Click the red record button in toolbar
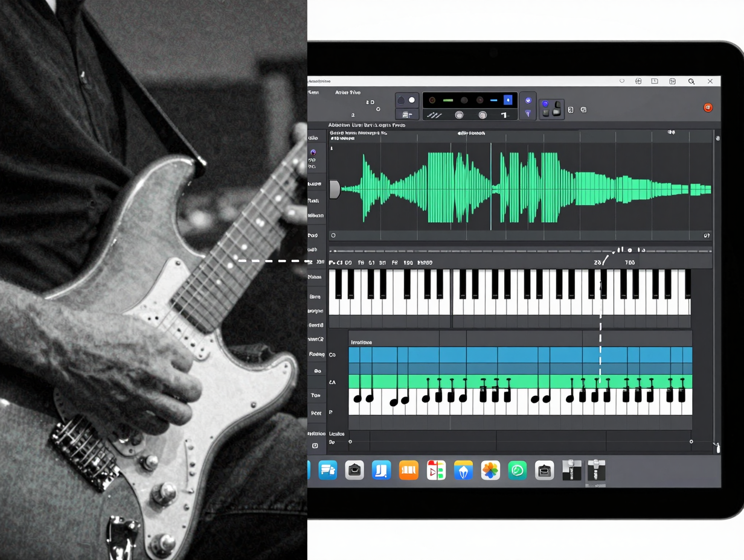 pyautogui.click(x=708, y=107)
